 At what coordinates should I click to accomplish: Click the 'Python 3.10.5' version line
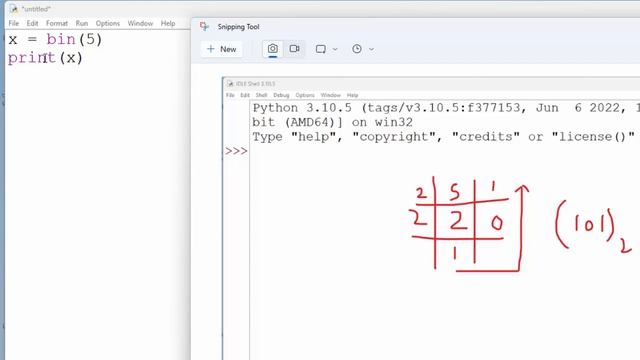446,108
